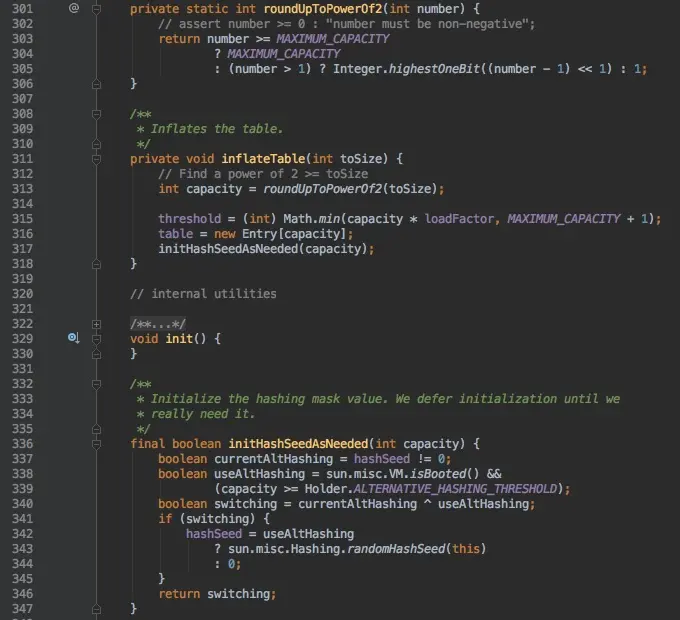The height and width of the screenshot is (620, 680).
Task: Click 'highestOneBit' method call on line 305
Action: [435, 69]
